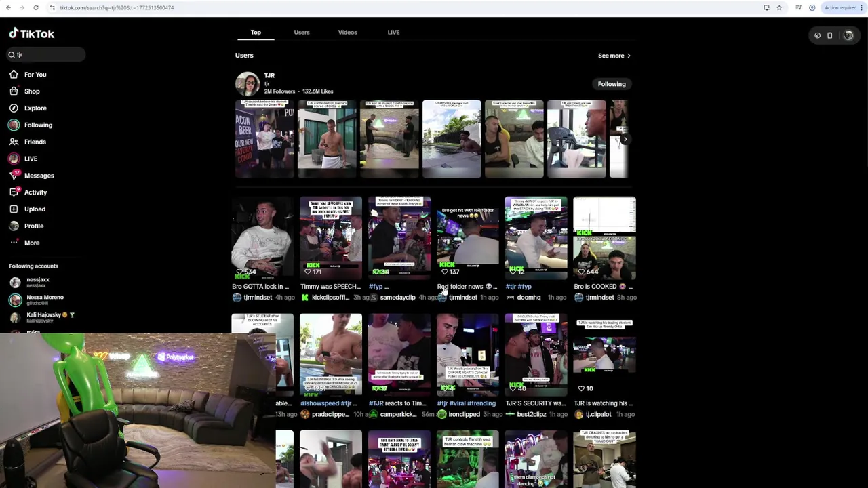Open the ACON BEER carousel video
Image resolution: width=868 pixels, height=488 pixels.
(264, 139)
